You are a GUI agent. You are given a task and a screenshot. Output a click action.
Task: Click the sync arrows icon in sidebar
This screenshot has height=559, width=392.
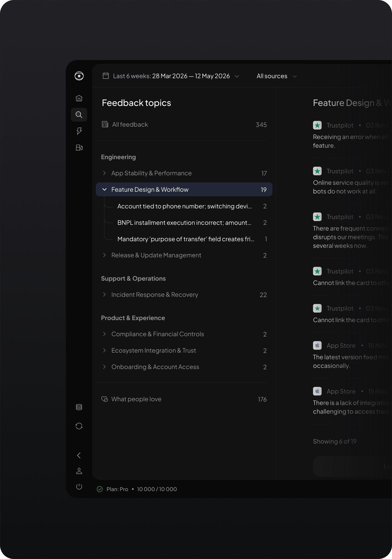[79, 426]
